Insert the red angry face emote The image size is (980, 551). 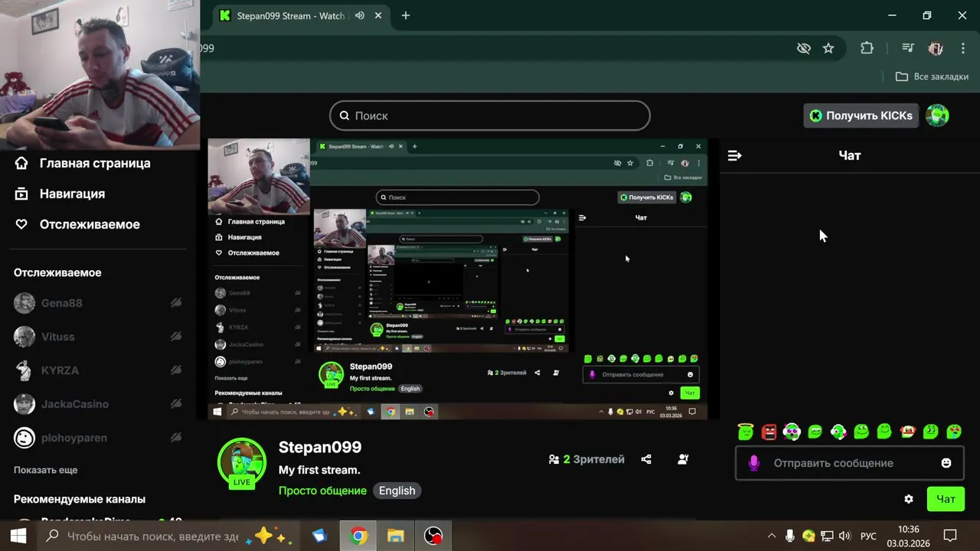coord(769,432)
